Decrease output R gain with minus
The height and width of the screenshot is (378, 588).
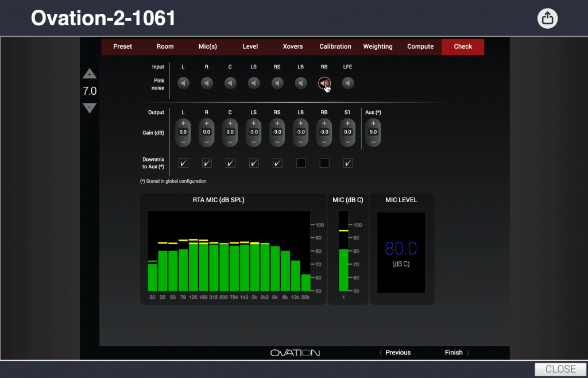pyautogui.click(x=207, y=142)
